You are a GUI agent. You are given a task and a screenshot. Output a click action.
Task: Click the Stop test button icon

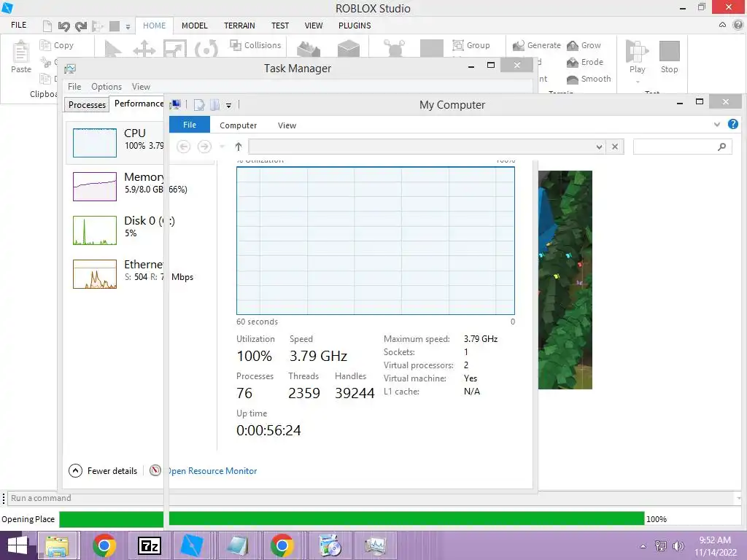coord(670,51)
